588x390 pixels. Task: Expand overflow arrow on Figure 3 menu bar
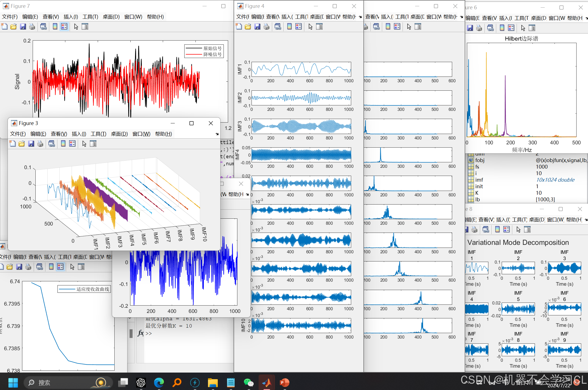pos(217,134)
